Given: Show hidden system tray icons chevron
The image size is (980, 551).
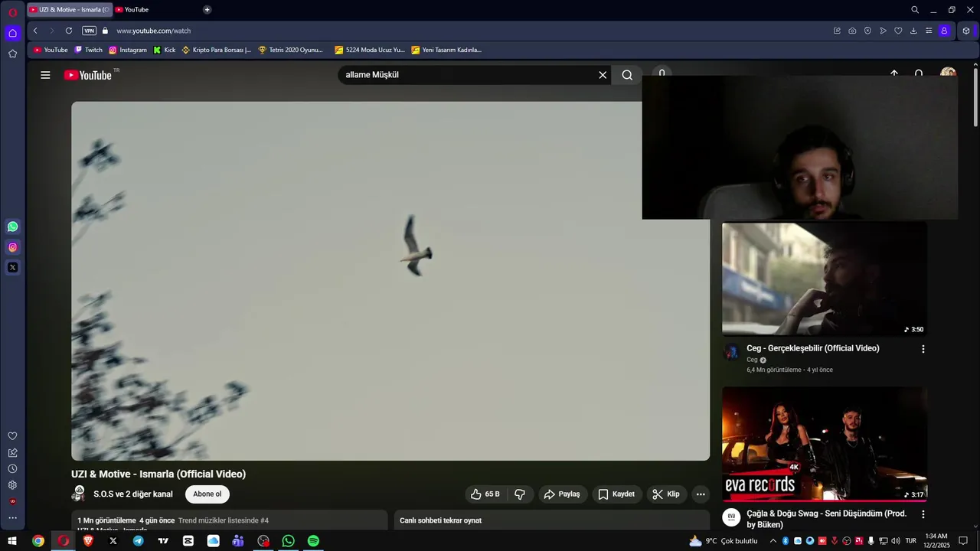Looking at the screenshot, I should point(772,541).
